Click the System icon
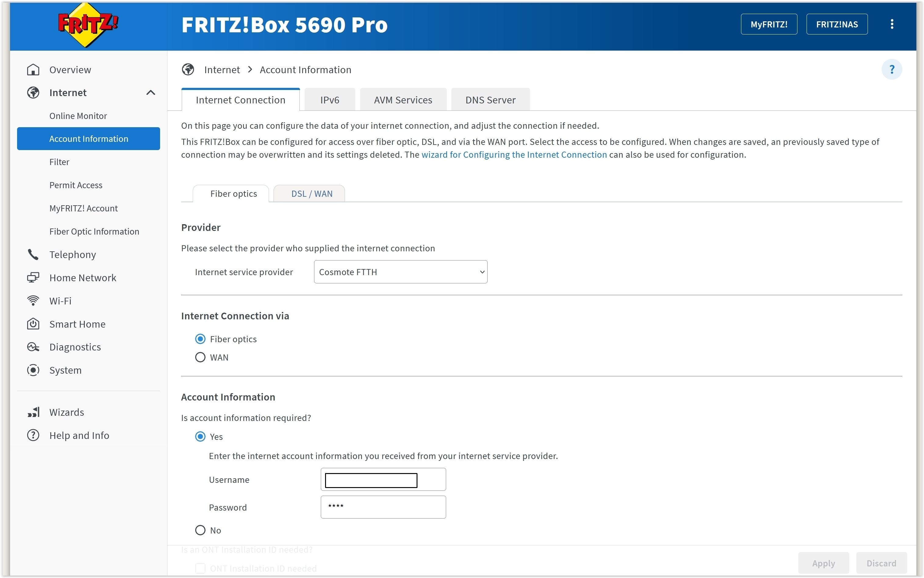Screen dimensions: 924x578 click(x=33, y=370)
